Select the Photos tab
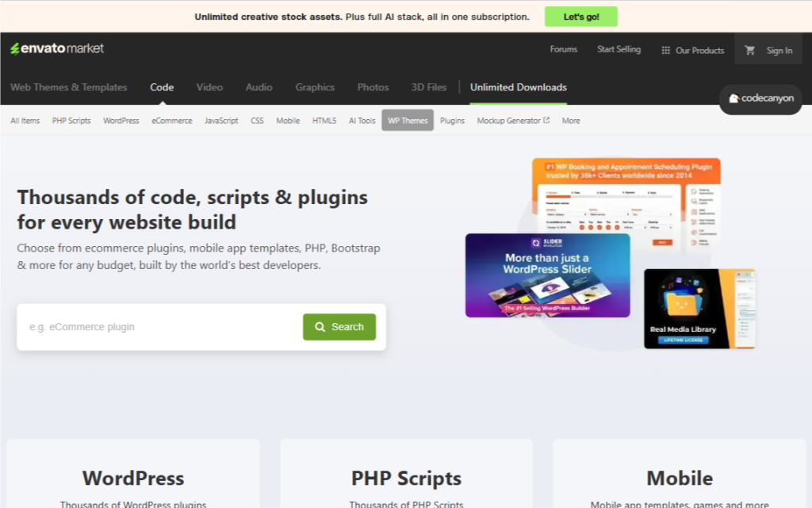The image size is (812, 508). [x=373, y=87]
